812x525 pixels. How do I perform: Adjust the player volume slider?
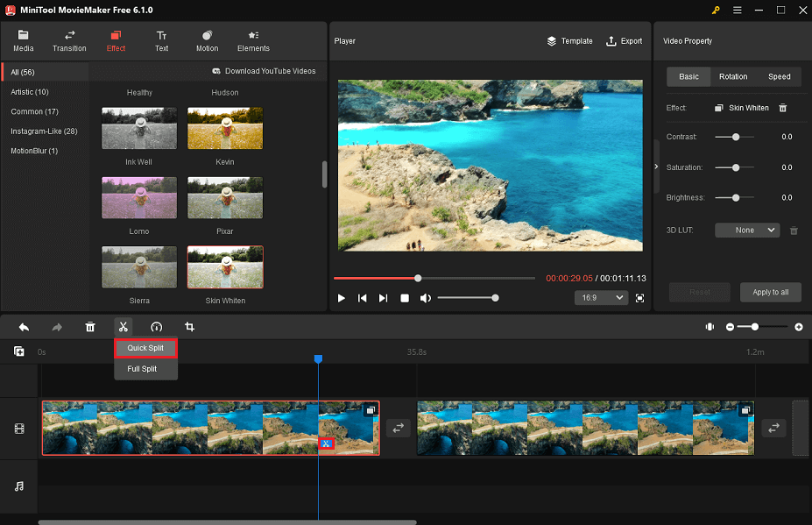pos(468,298)
